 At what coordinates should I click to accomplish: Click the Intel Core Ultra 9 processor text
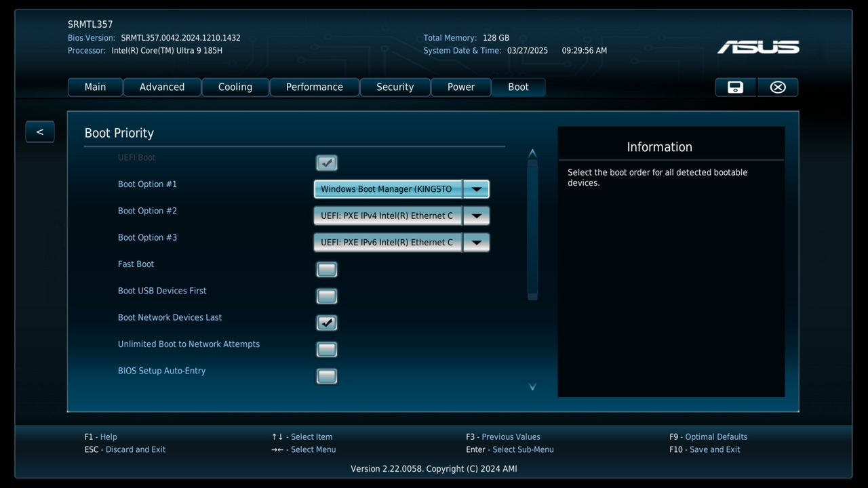pos(167,51)
